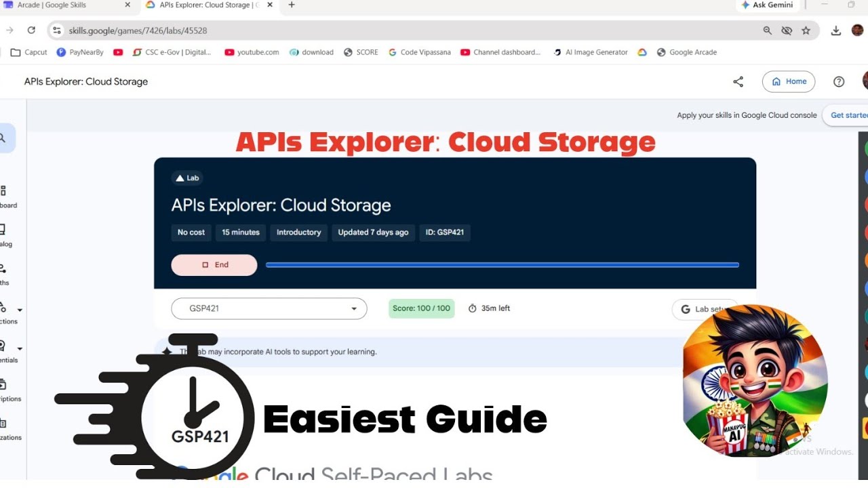This screenshot has width=868, height=488.
Task: Open the youtube.com bookmark
Action: [252, 52]
